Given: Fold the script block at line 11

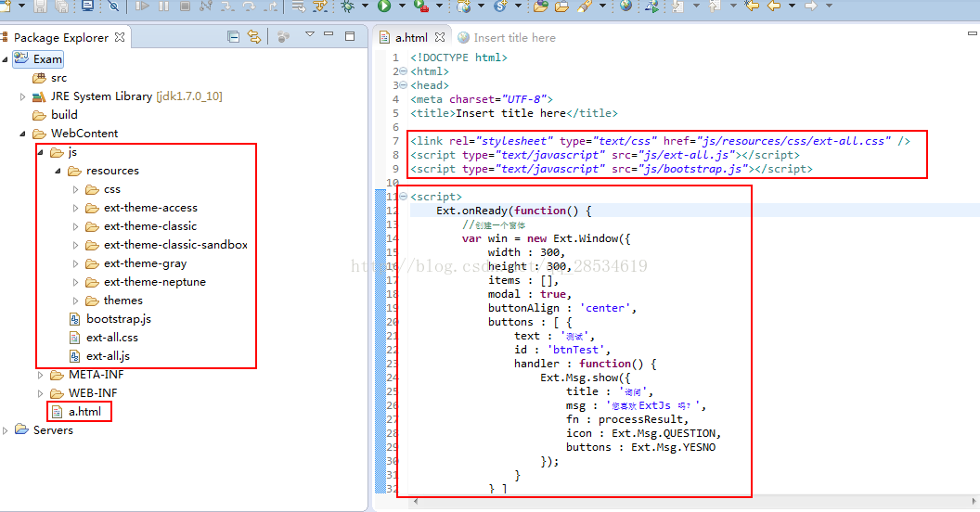Looking at the screenshot, I should click(403, 196).
